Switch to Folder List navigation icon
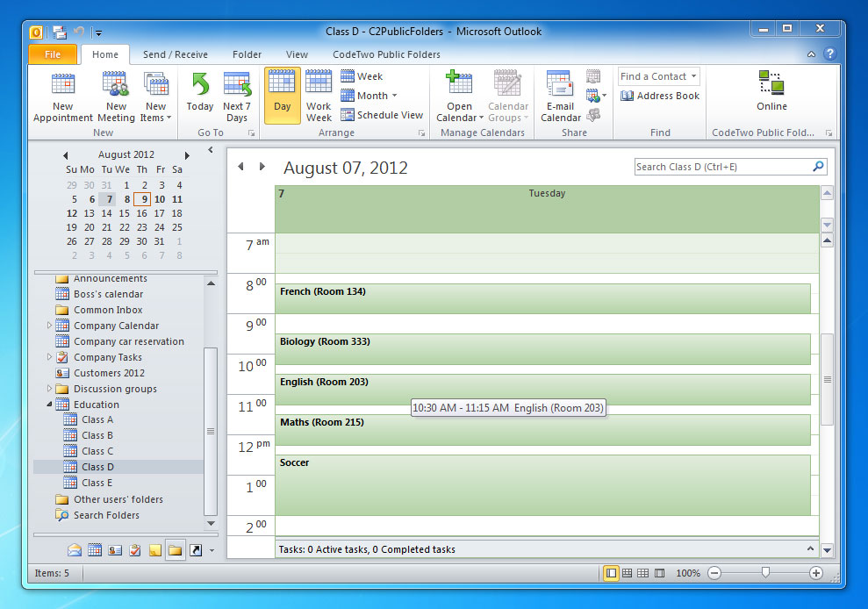Viewport: 868px width, 609px height. pyautogui.click(x=175, y=549)
